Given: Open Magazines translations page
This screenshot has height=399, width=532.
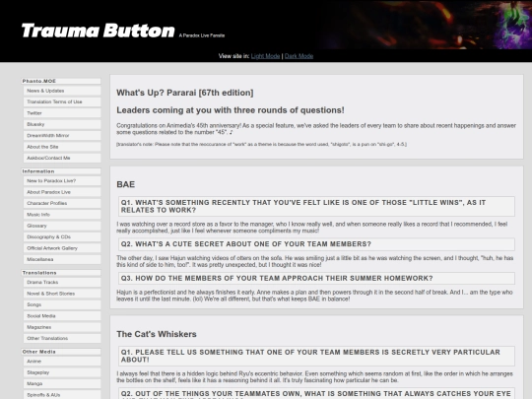Looking at the screenshot, I should (x=62, y=327).
